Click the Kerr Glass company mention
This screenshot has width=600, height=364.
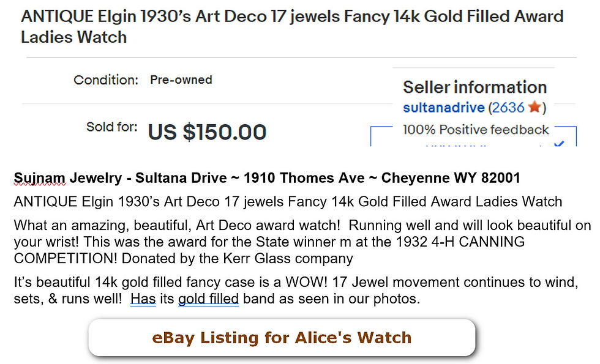point(288,258)
